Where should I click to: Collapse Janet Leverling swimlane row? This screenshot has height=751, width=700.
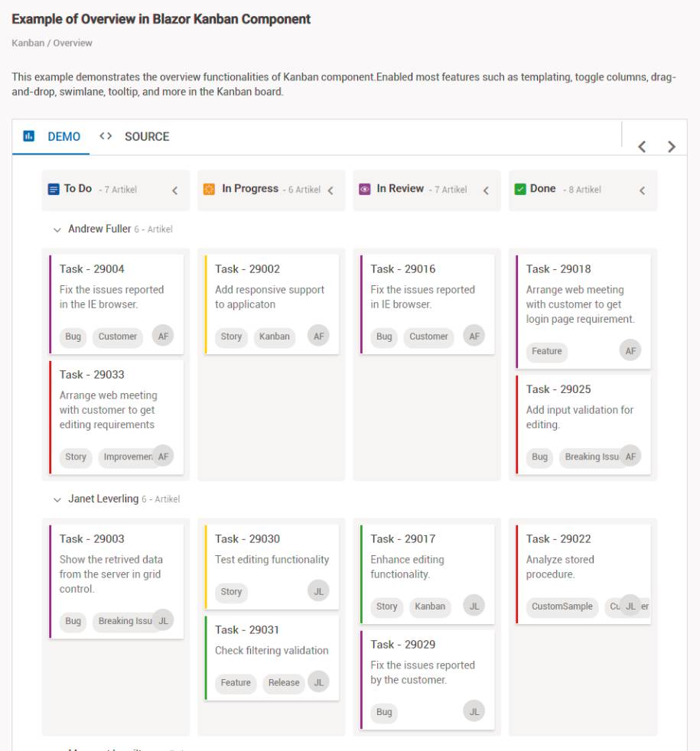pyautogui.click(x=57, y=499)
